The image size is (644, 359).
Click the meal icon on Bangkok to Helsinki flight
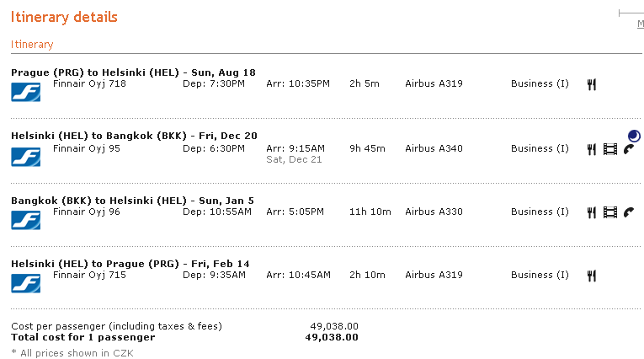coord(592,212)
